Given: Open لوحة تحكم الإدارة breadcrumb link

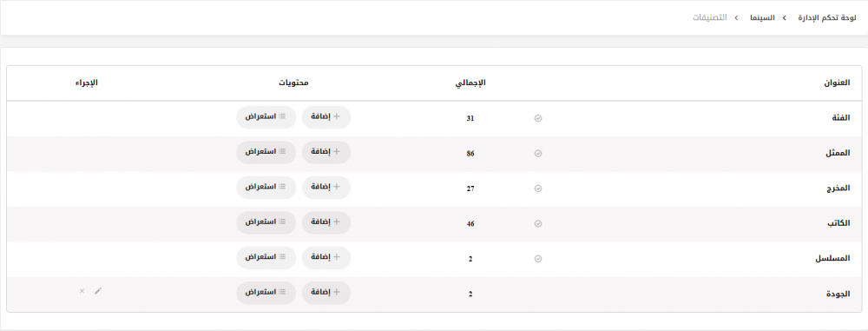Looking at the screenshot, I should click(x=827, y=17).
